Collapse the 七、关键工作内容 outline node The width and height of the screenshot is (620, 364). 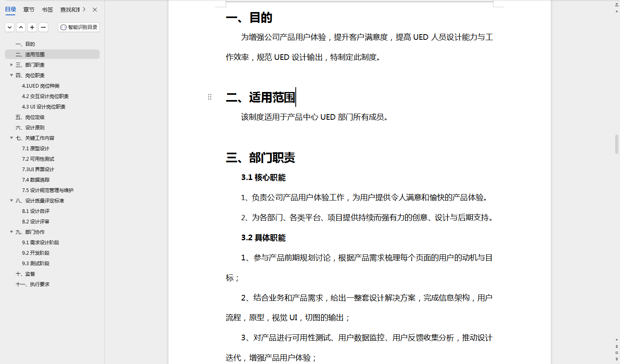click(x=12, y=138)
